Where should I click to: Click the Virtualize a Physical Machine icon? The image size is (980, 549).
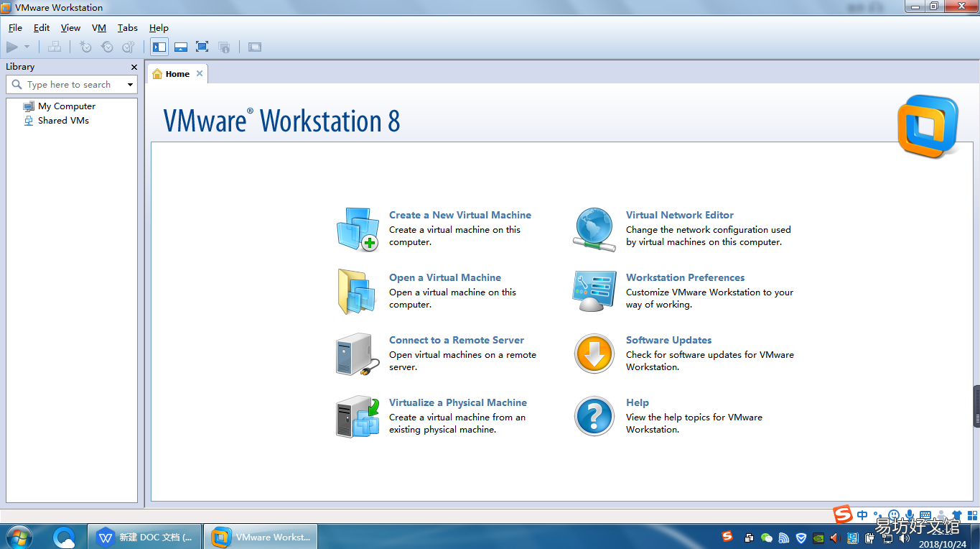pyautogui.click(x=358, y=417)
